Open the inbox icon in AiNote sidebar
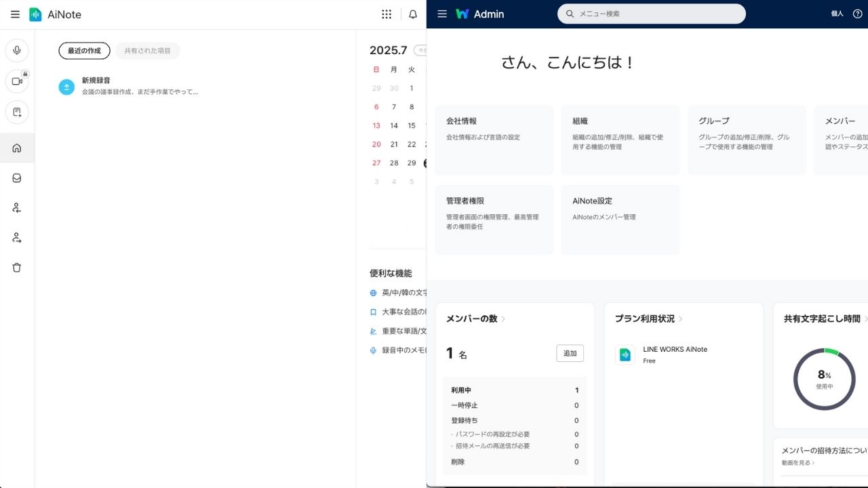The image size is (868, 488). 17,178
